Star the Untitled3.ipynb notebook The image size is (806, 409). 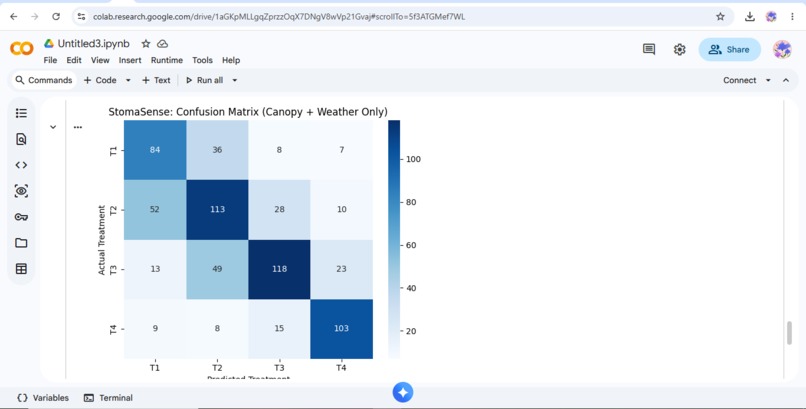click(146, 44)
